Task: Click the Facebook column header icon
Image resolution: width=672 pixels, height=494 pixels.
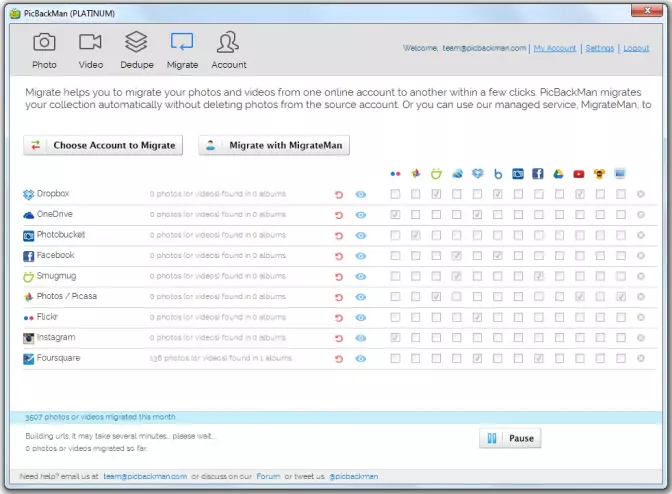Action: (538, 174)
